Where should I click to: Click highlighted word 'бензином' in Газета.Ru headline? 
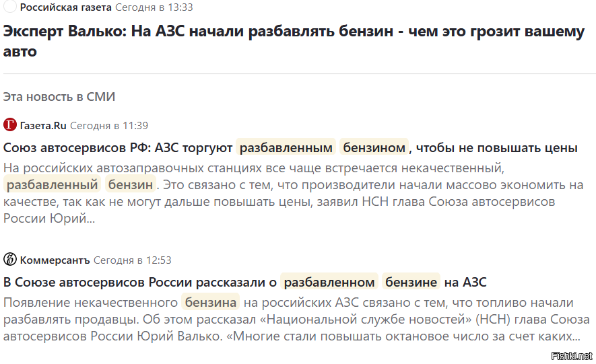[374, 147]
